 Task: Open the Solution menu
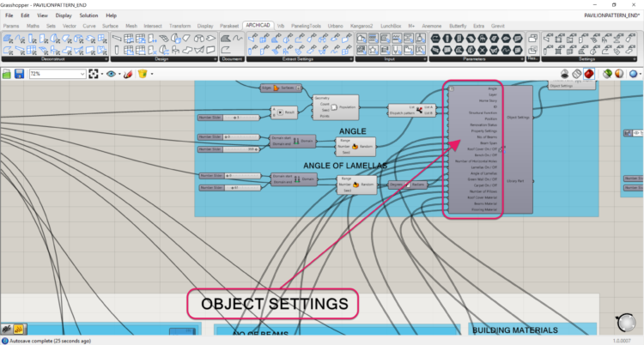tap(88, 15)
